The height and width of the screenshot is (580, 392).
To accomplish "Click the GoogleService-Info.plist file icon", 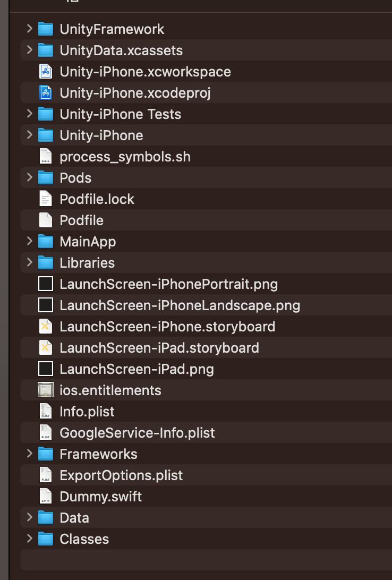I will (x=46, y=432).
